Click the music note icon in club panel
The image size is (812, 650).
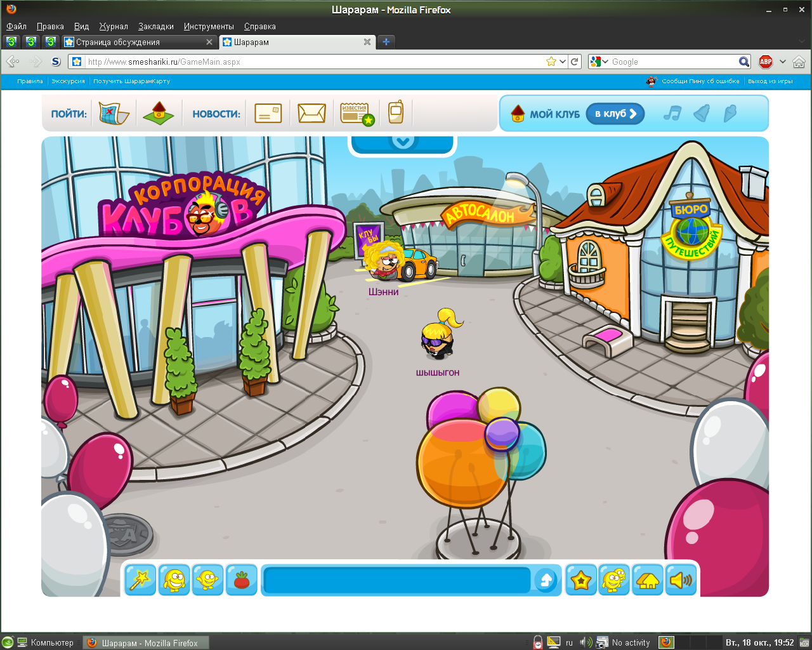pos(672,114)
